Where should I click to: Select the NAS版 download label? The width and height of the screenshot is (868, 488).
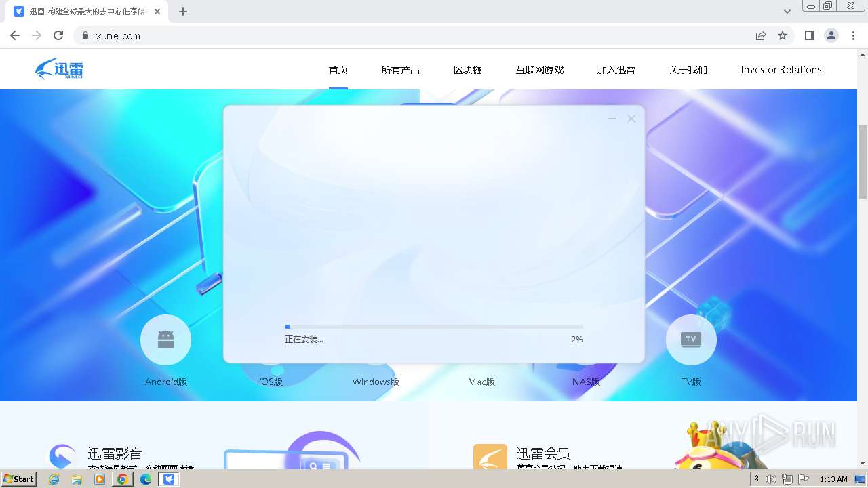[586, 382]
